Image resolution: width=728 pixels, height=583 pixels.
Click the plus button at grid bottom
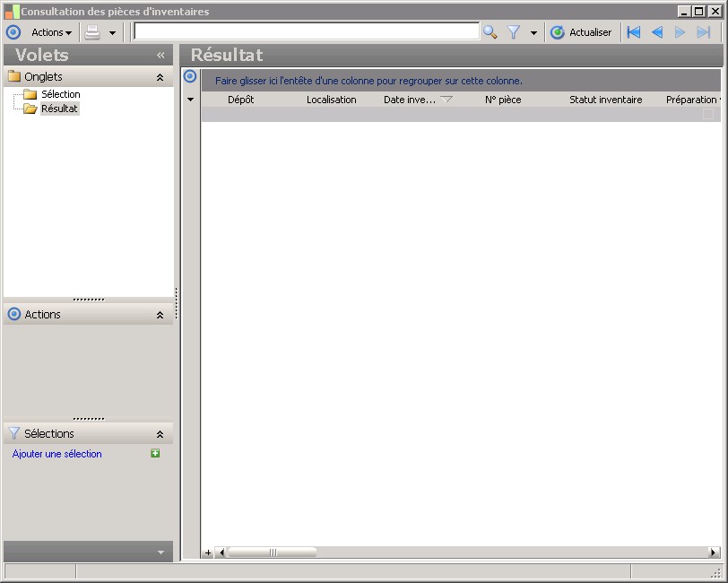(x=208, y=553)
